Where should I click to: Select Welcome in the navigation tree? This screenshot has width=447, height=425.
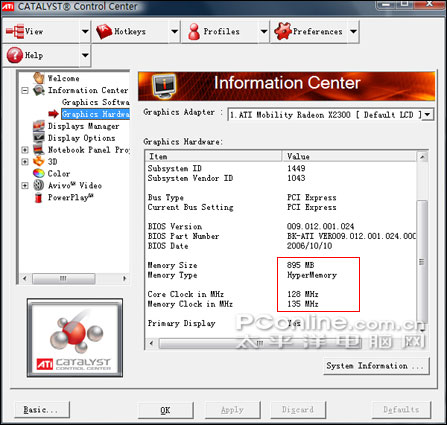pyautogui.click(x=64, y=78)
